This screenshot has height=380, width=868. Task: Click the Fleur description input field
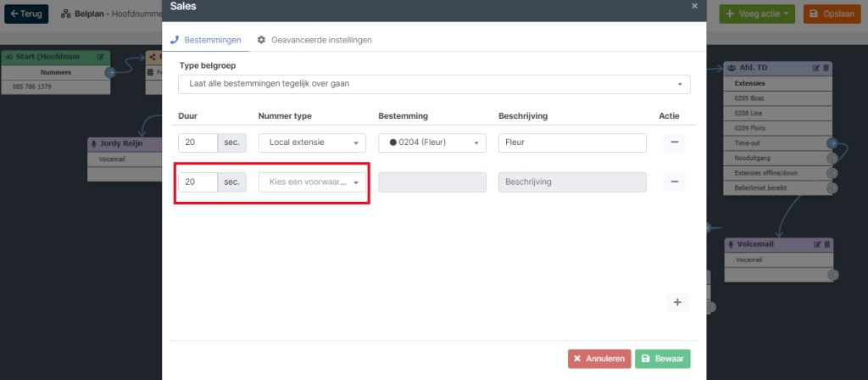coord(572,142)
